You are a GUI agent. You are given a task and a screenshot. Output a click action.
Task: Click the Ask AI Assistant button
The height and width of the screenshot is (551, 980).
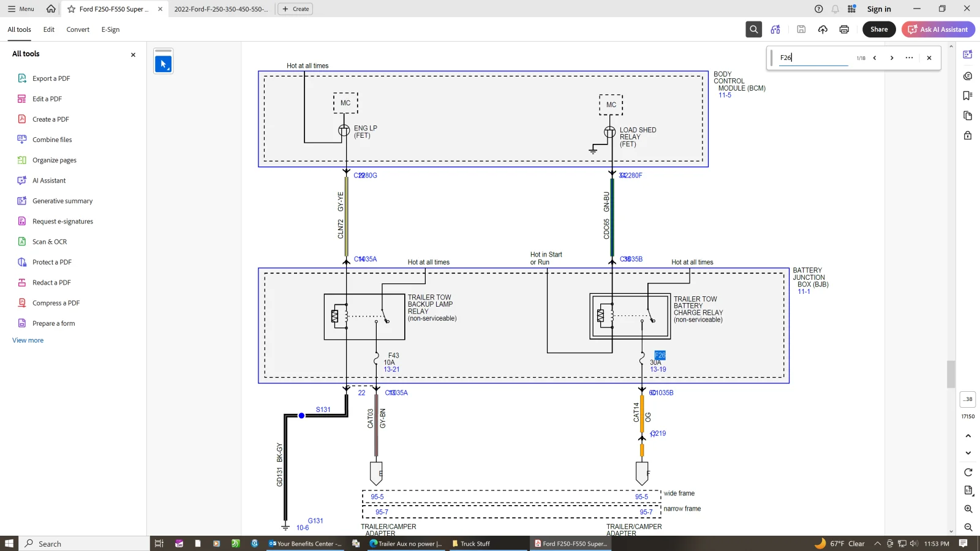coord(938,29)
